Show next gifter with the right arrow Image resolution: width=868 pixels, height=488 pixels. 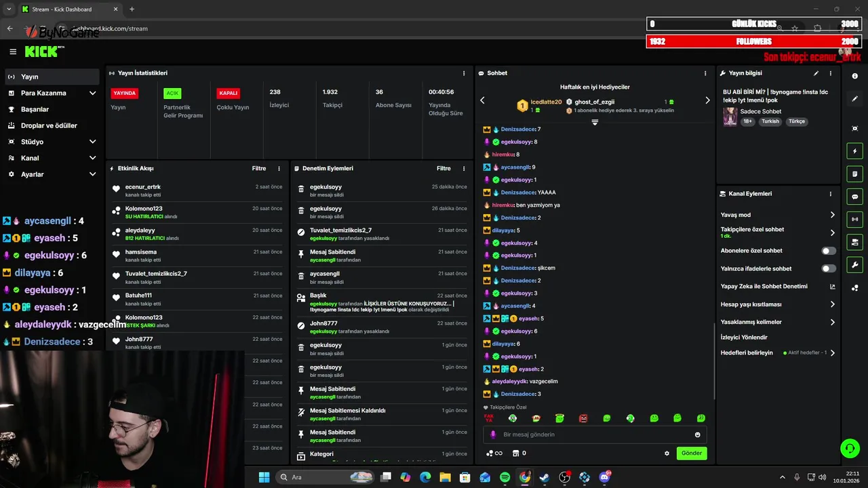pyautogui.click(x=707, y=100)
